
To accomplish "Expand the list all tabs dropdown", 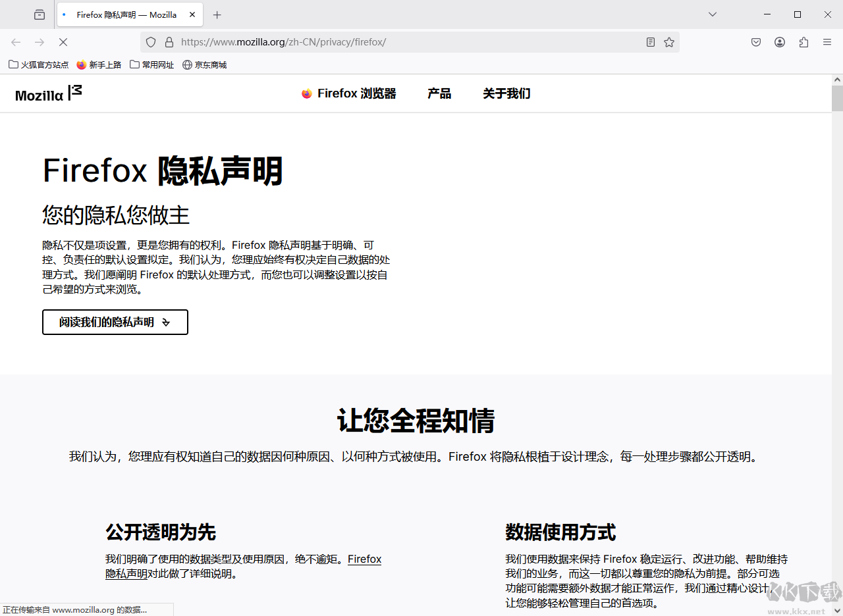I will pyautogui.click(x=713, y=14).
